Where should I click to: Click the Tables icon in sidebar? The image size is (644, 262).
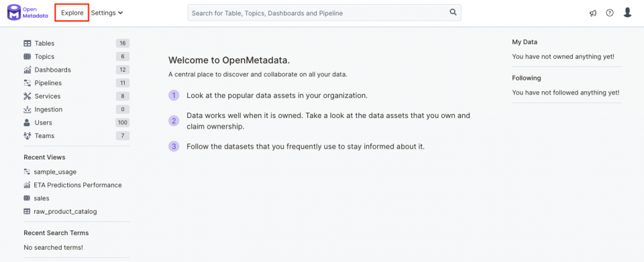click(x=27, y=44)
